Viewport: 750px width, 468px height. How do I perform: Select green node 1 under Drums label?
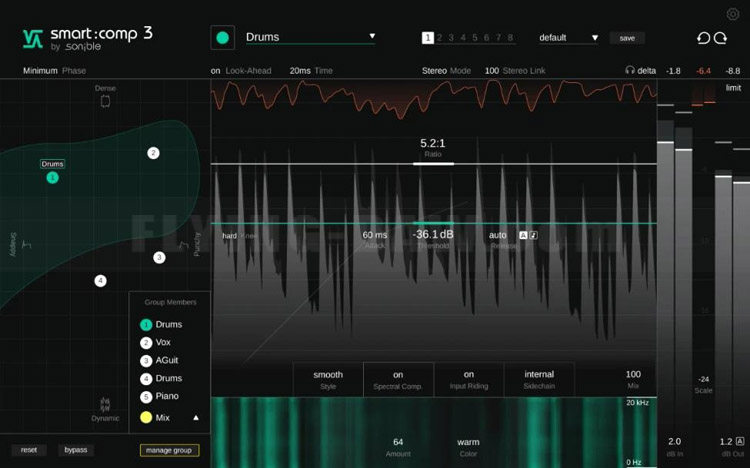52,178
